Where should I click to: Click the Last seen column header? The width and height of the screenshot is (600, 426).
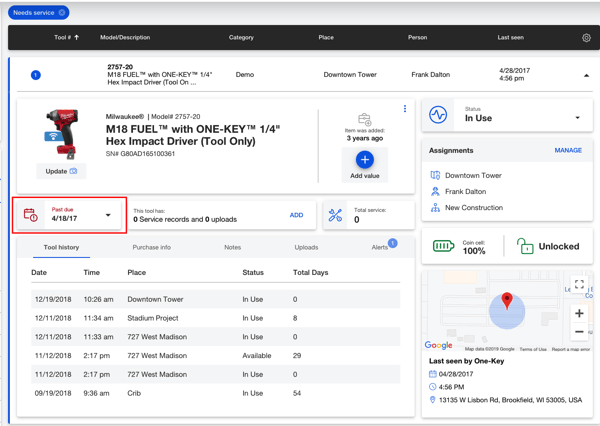click(510, 37)
